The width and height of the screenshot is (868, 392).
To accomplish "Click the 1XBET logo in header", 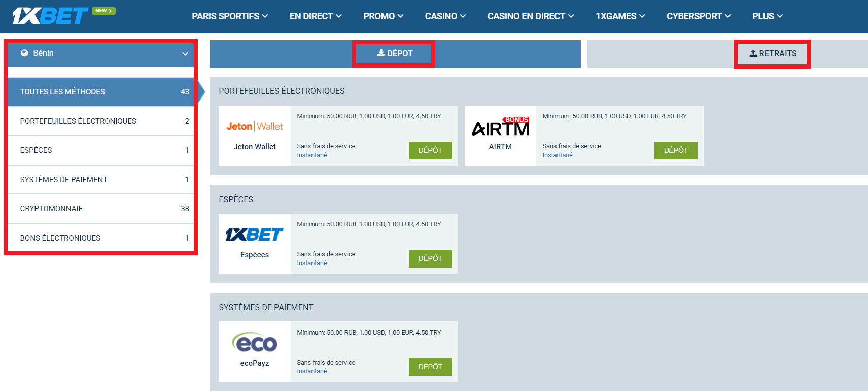I will (50, 16).
